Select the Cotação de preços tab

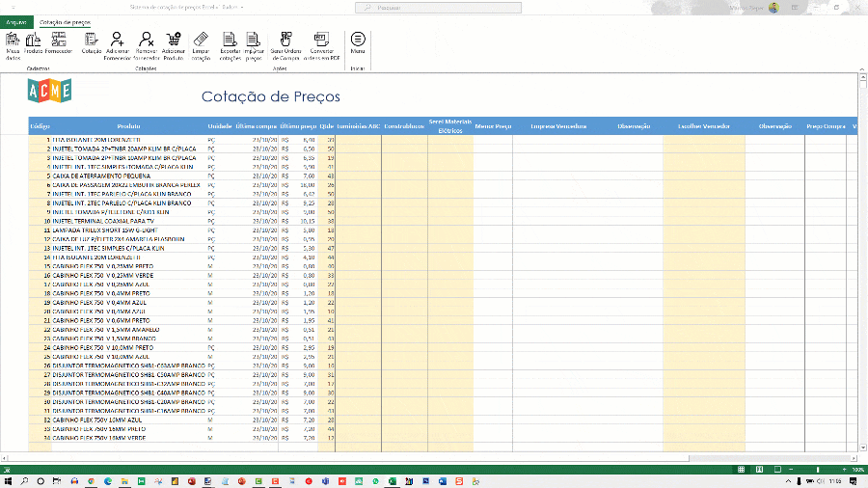[x=65, y=22]
